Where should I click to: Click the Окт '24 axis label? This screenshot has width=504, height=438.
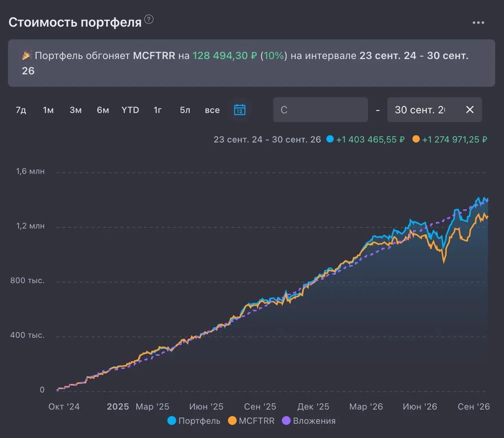[64, 407]
